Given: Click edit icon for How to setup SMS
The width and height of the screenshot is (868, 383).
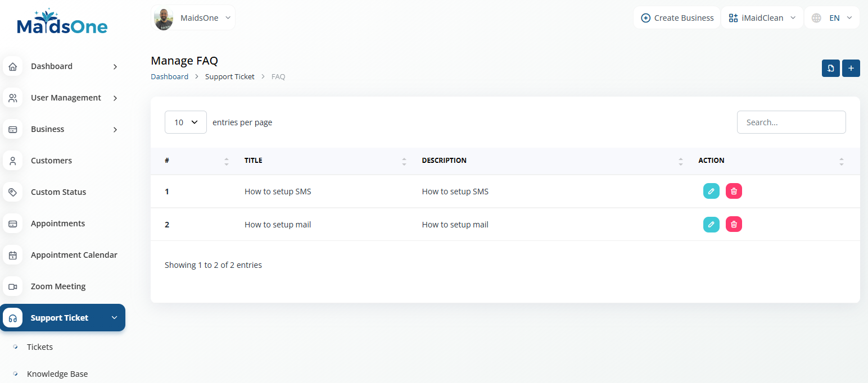Looking at the screenshot, I should [711, 191].
